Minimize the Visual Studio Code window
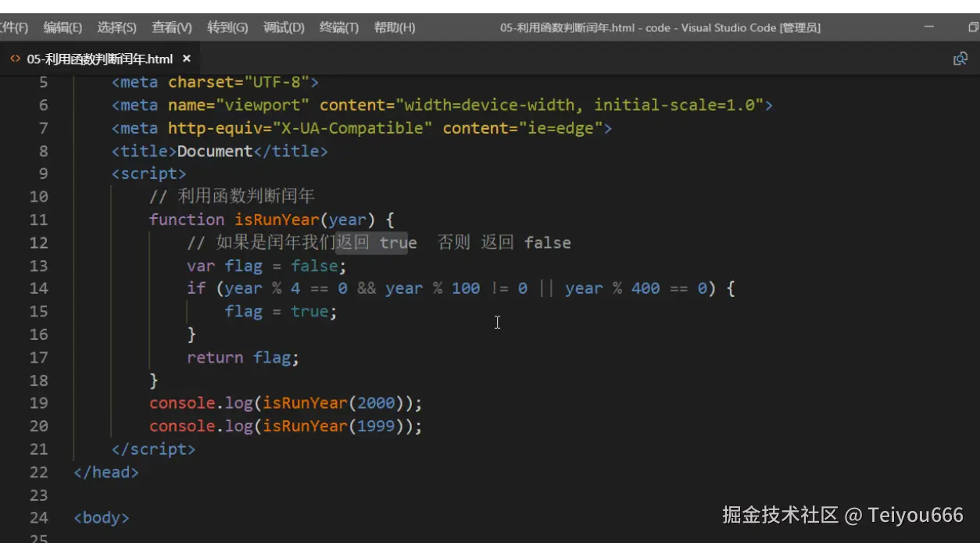The height and width of the screenshot is (543, 980). (x=929, y=27)
